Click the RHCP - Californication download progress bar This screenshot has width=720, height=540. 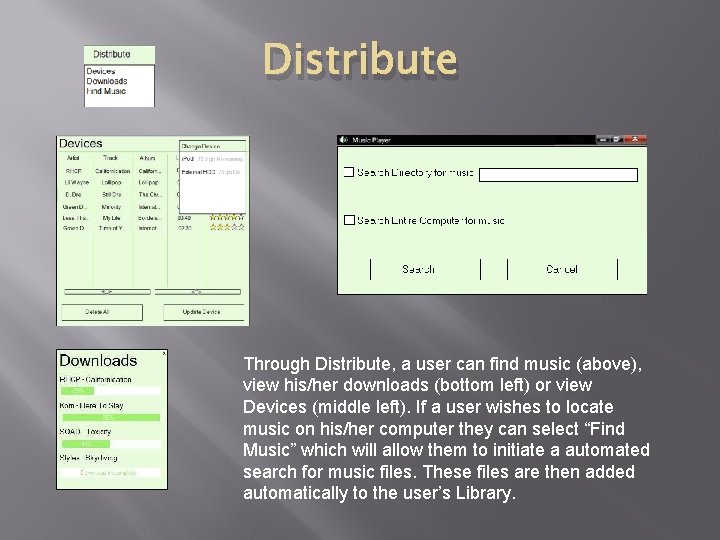(x=111, y=391)
